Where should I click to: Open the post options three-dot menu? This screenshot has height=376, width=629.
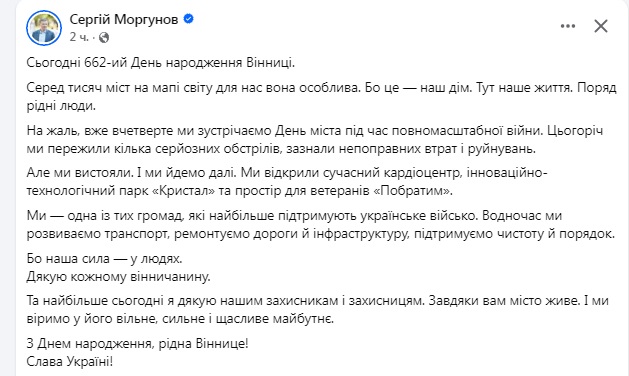[568, 26]
